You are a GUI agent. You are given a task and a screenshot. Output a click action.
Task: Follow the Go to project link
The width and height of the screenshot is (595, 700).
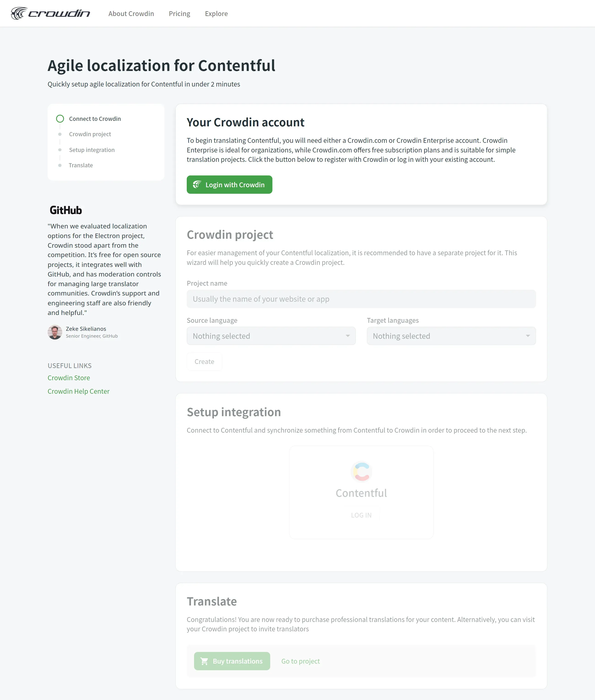click(x=300, y=661)
